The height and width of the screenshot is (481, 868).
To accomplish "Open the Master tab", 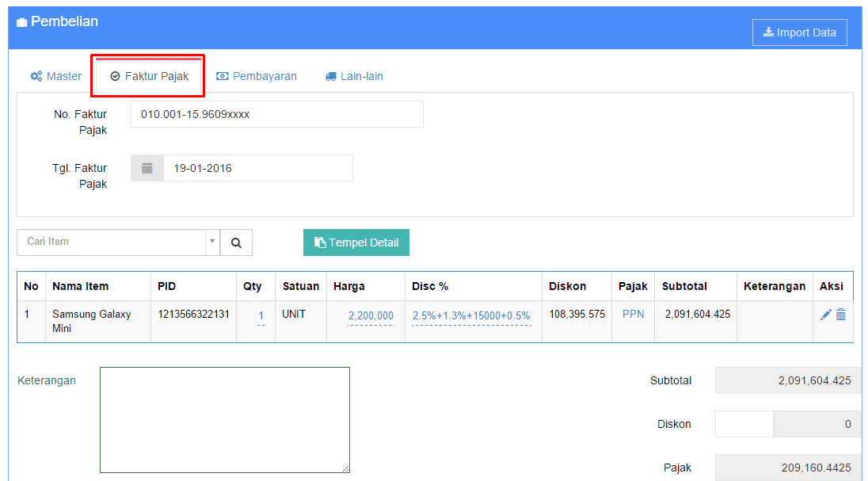I will coord(55,76).
